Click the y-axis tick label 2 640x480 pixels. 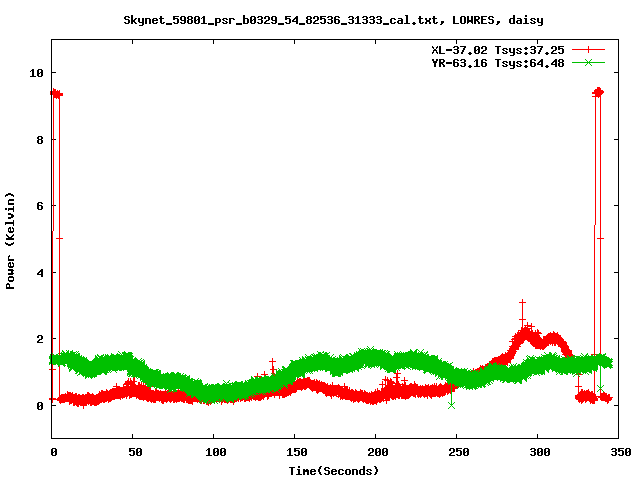tap(40, 339)
